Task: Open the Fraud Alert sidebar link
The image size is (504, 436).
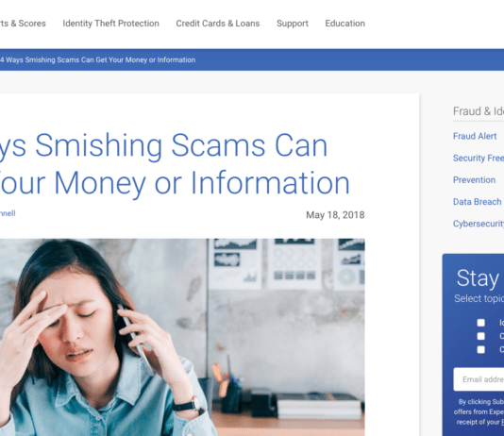Action: [x=475, y=136]
